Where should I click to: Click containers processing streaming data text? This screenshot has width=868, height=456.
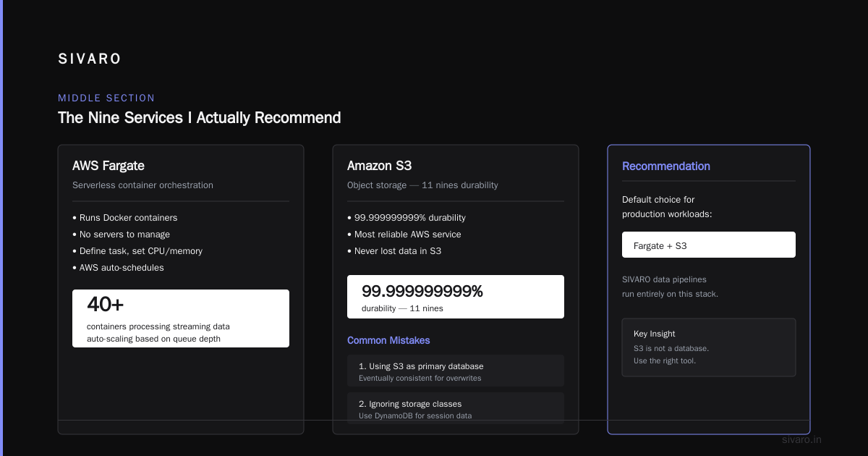tap(158, 326)
